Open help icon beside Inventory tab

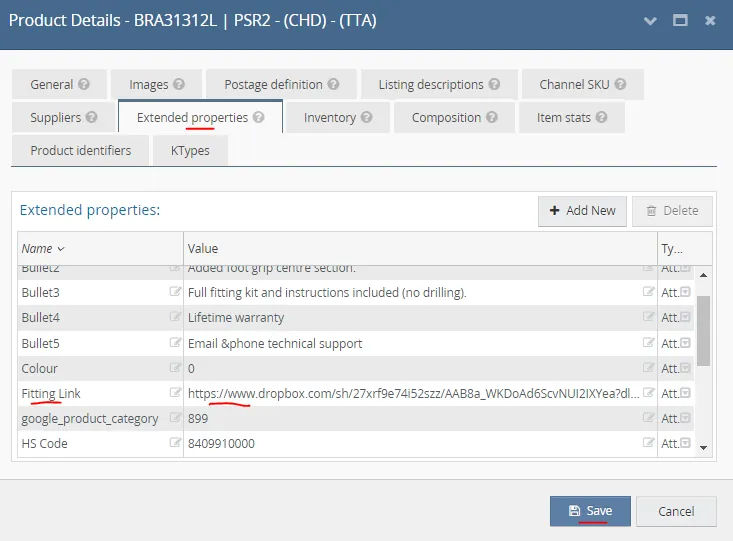tap(366, 117)
